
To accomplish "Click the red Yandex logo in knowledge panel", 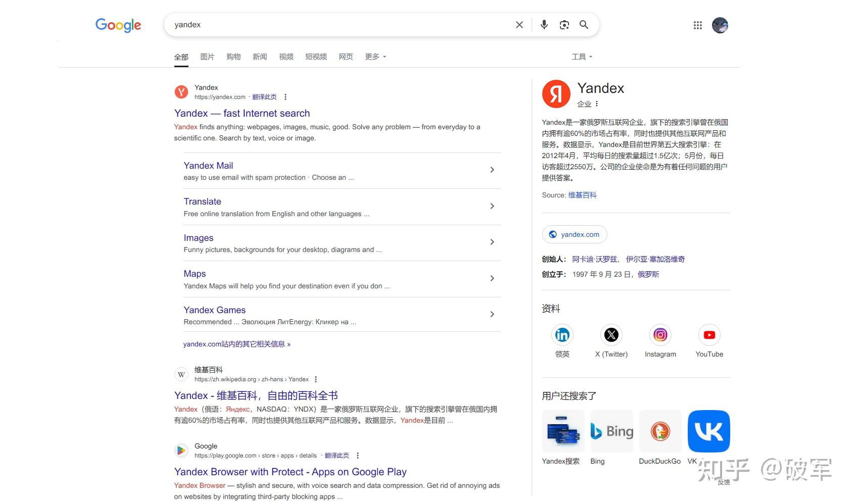I will click(x=556, y=93).
